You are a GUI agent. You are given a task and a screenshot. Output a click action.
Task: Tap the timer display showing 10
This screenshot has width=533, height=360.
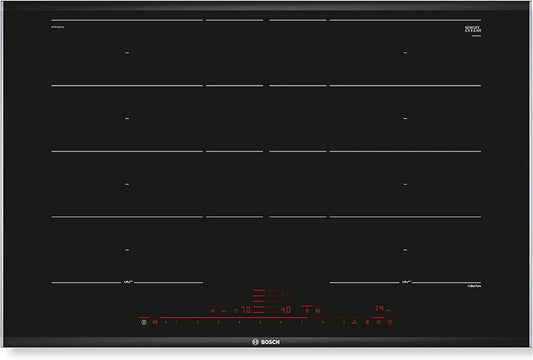[246, 310]
